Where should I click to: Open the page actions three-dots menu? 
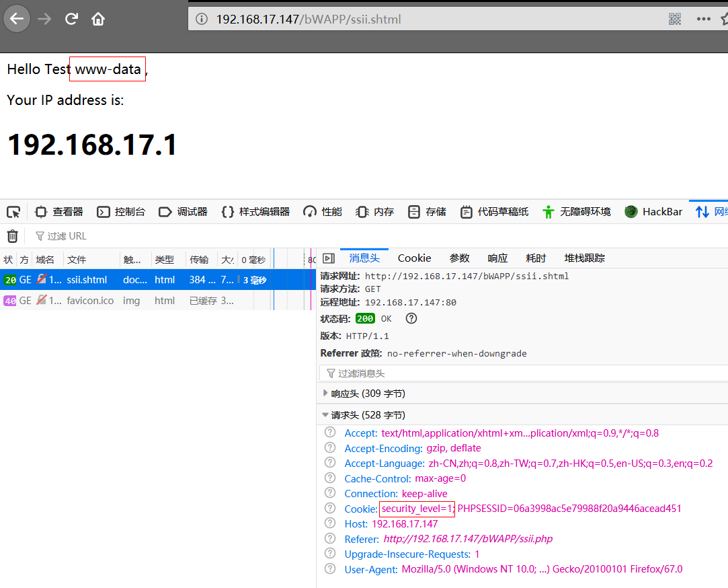703,19
